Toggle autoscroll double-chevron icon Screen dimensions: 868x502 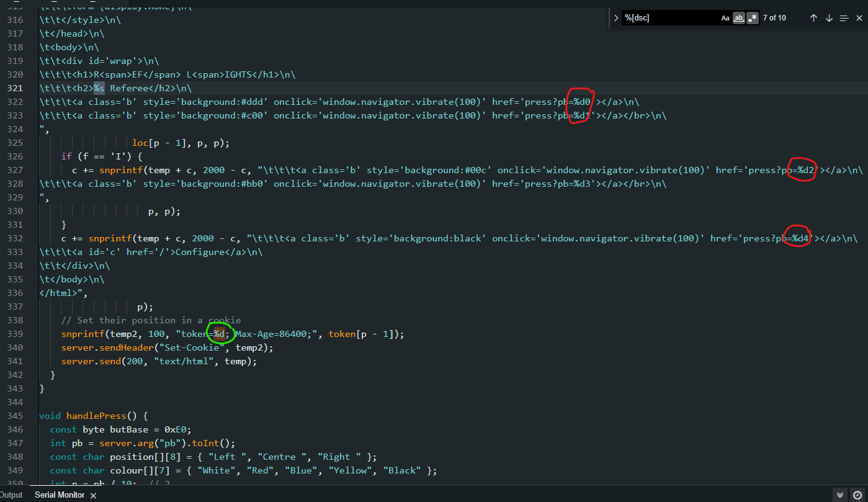pyautogui.click(x=839, y=495)
